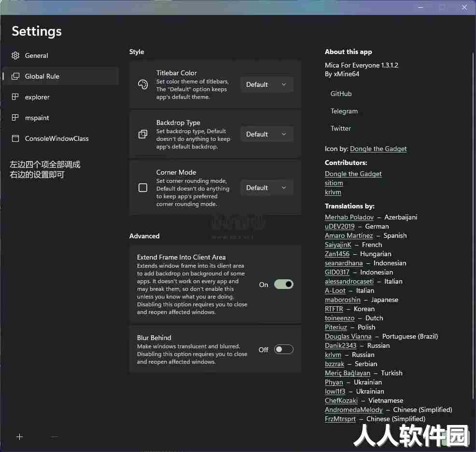The image size is (476, 452).
Task: Turn off Extend Frame Into Client Area
Action: coord(283,284)
